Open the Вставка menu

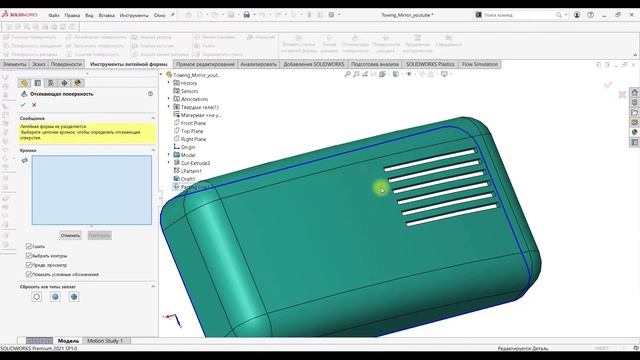pos(107,15)
